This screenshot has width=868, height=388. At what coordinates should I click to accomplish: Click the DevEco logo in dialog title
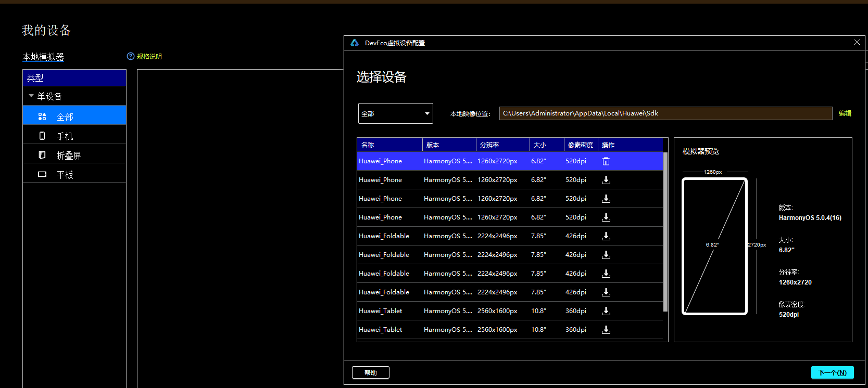click(355, 43)
